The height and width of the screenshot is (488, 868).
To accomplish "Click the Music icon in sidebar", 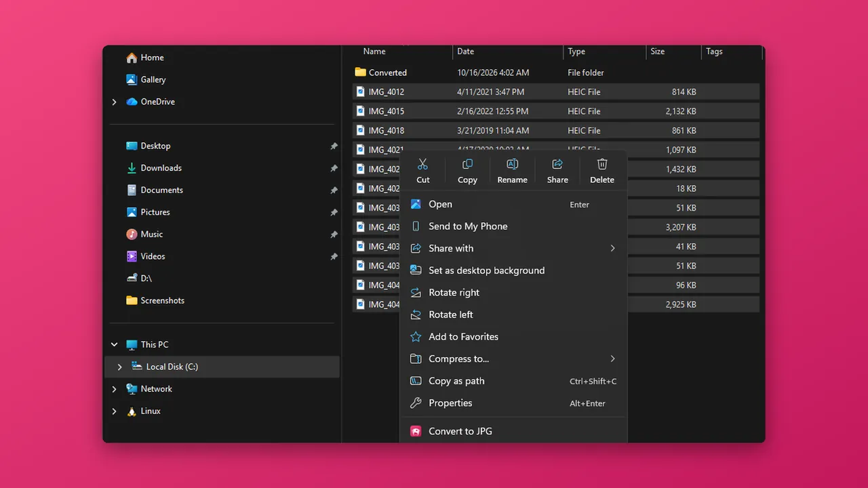I will tap(132, 234).
